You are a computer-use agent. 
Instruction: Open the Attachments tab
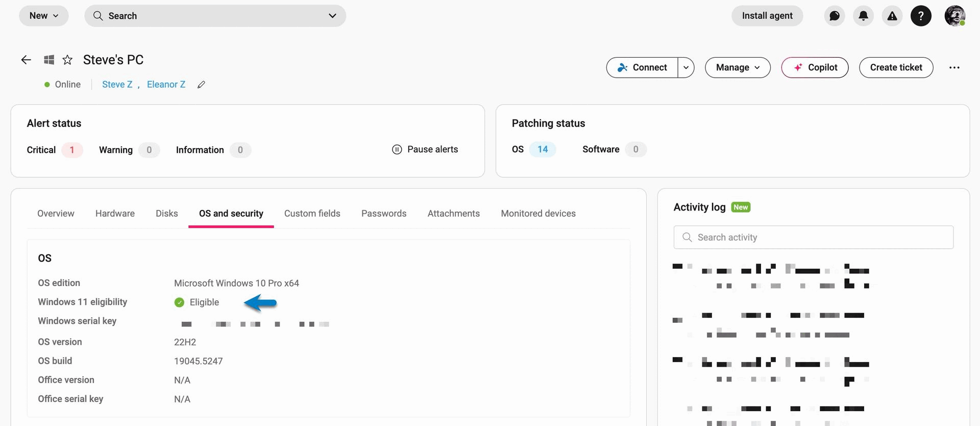(x=454, y=214)
